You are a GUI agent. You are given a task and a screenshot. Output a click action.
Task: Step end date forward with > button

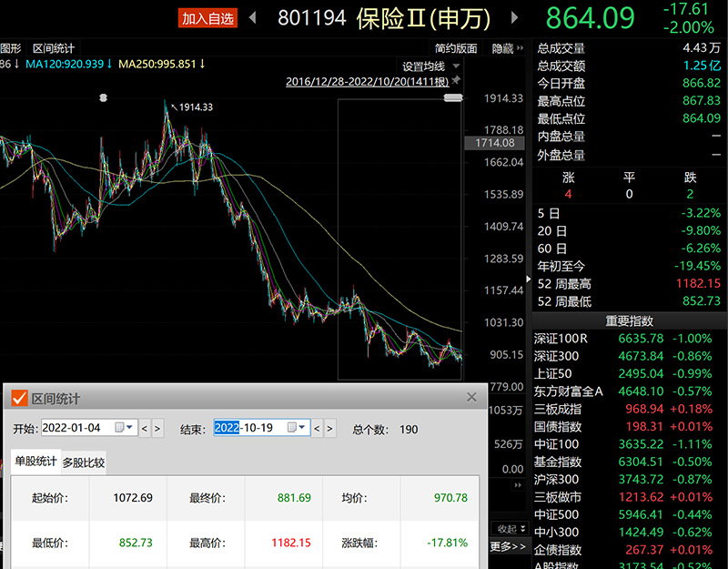tap(329, 428)
